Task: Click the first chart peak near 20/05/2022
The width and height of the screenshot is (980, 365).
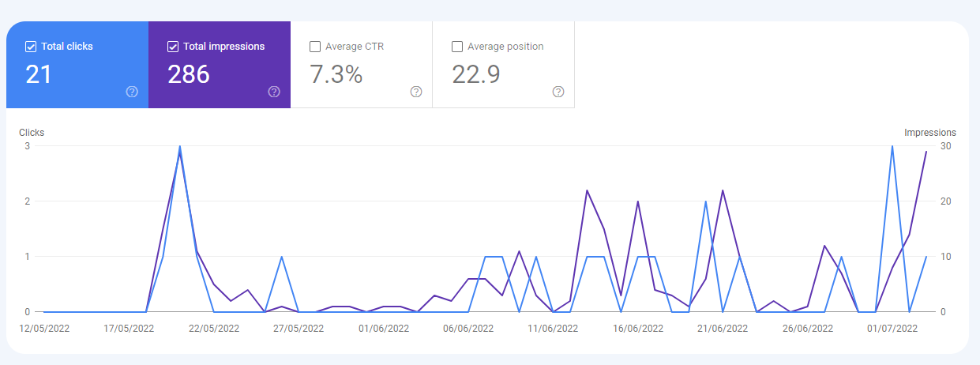Action: tap(180, 148)
